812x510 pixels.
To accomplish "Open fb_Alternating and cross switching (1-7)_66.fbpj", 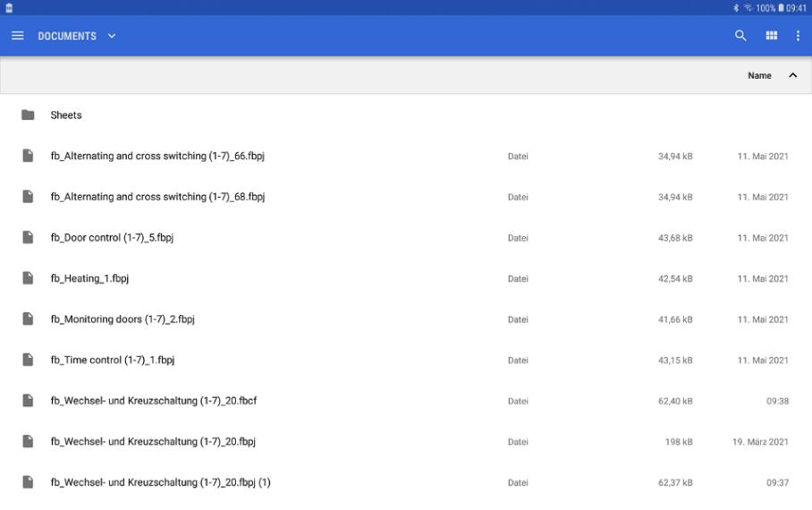I will [x=157, y=156].
